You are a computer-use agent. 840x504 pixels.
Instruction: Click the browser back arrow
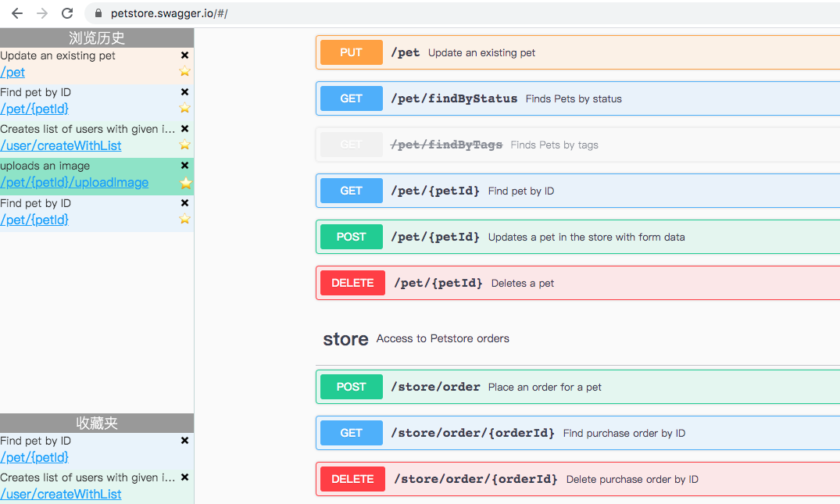(x=16, y=13)
